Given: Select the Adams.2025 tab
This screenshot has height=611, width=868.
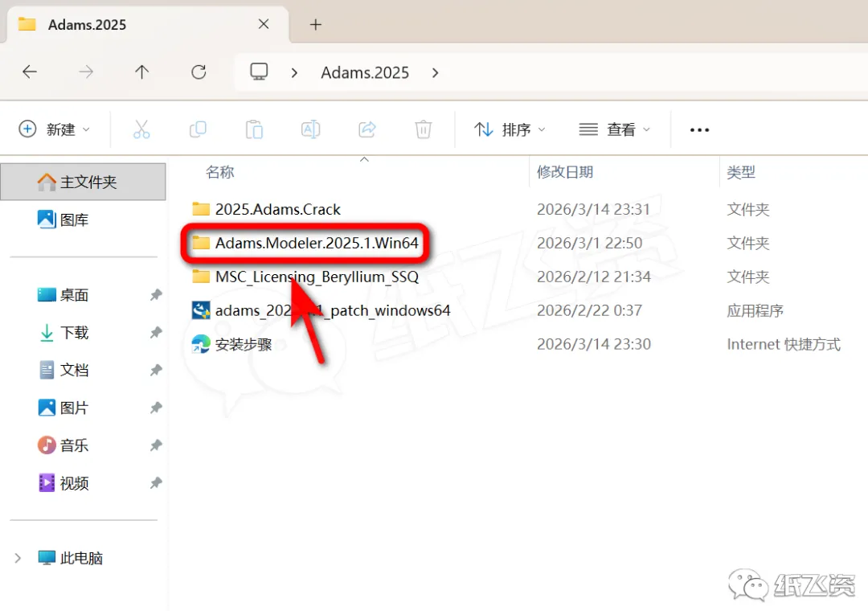Looking at the screenshot, I should (x=147, y=24).
